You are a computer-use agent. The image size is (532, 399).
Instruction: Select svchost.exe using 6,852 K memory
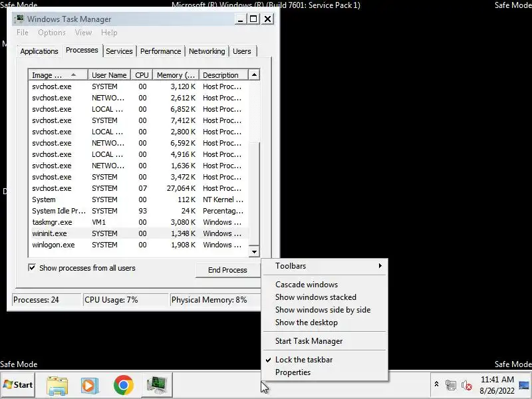coord(138,109)
